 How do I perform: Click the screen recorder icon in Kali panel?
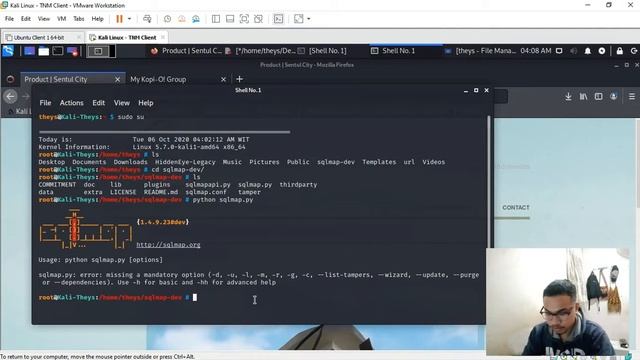[72, 51]
